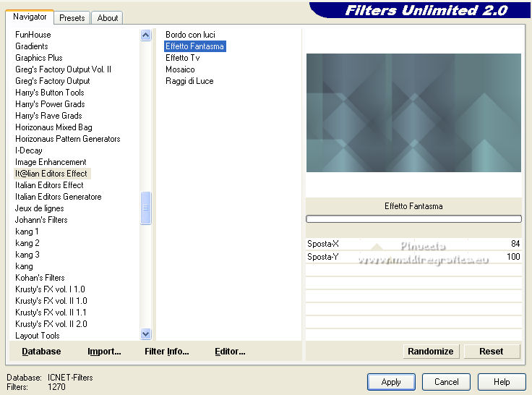The image size is (532, 395).
Task: Switch to the Presets tab
Action: [72, 17]
